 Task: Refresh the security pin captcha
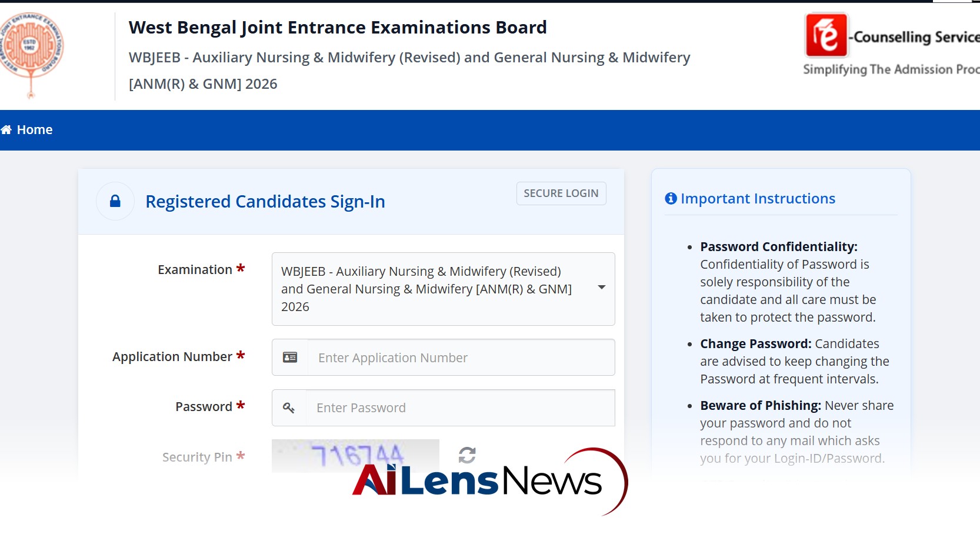coord(467,455)
